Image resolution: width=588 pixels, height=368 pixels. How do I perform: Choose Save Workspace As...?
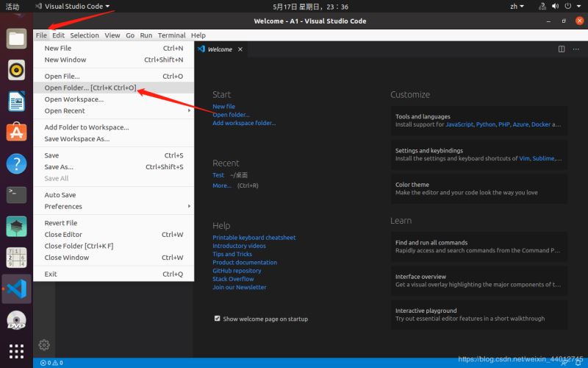click(114, 139)
